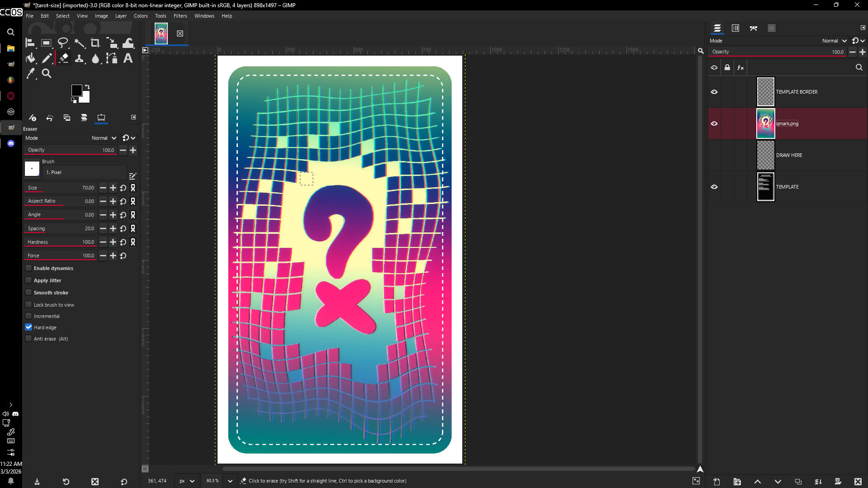Expand the px units dropdown

(x=187, y=481)
